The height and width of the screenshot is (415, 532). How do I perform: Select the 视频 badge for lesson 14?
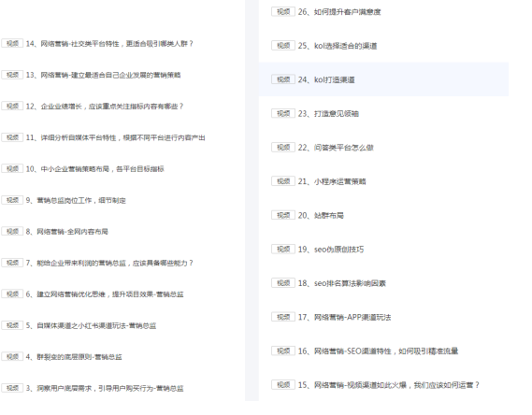[x=12, y=43]
